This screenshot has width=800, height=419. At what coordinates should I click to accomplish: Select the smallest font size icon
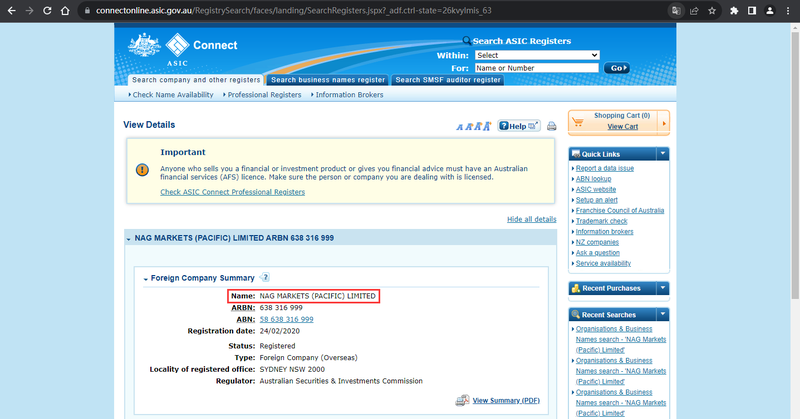pos(459,127)
